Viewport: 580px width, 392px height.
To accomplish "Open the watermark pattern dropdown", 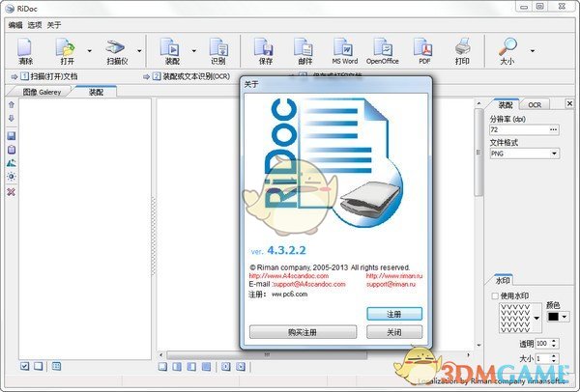I will tap(536, 318).
